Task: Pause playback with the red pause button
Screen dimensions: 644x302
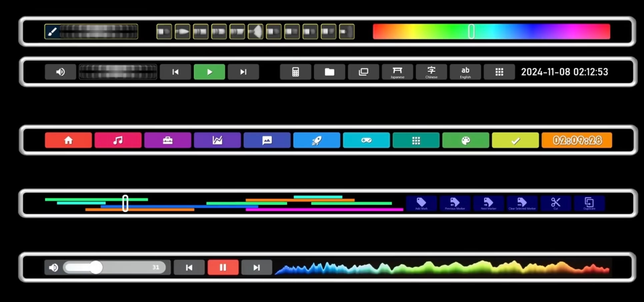Action: (223, 267)
